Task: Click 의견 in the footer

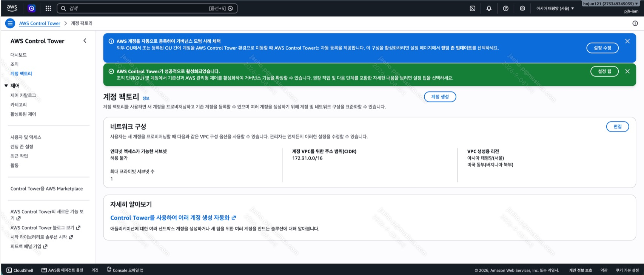Action: (95, 270)
